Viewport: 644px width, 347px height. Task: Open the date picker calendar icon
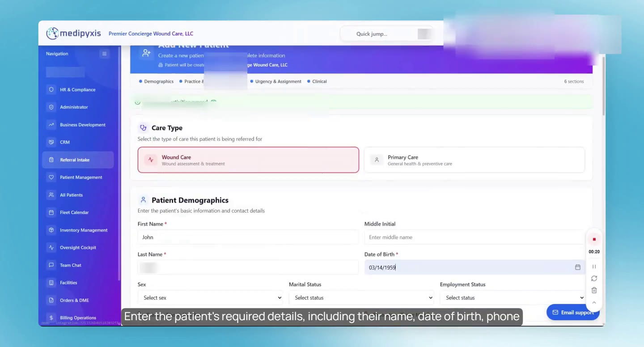pyautogui.click(x=578, y=267)
